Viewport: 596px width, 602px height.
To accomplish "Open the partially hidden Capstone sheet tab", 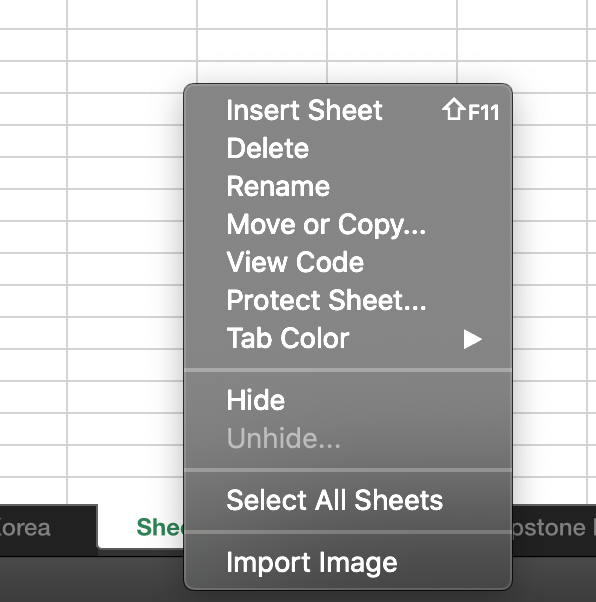I will pyautogui.click(x=554, y=528).
